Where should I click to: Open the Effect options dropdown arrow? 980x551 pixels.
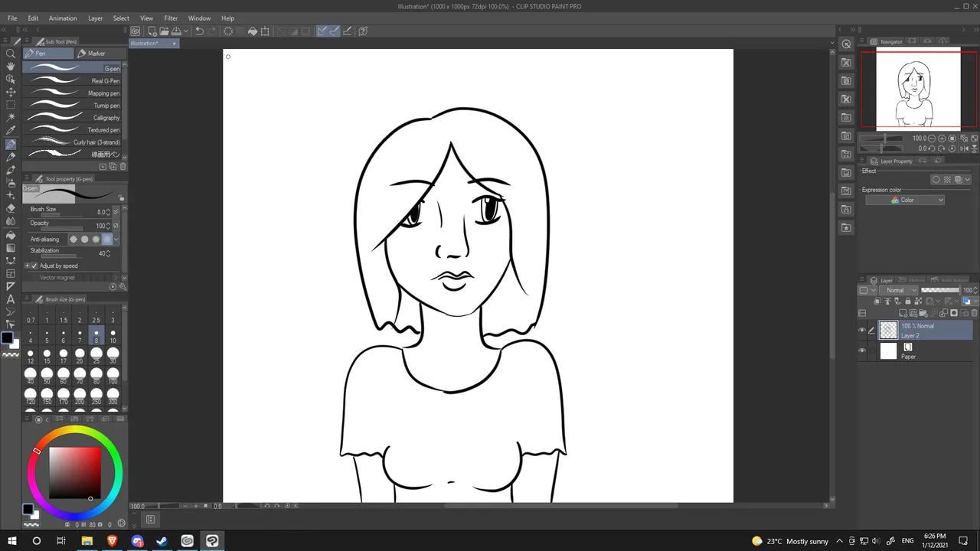point(968,180)
